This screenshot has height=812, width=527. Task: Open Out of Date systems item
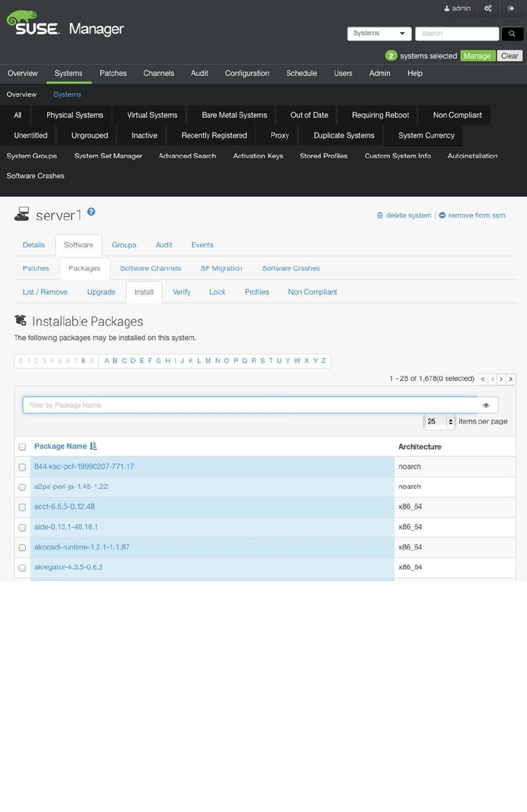pos(309,115)
